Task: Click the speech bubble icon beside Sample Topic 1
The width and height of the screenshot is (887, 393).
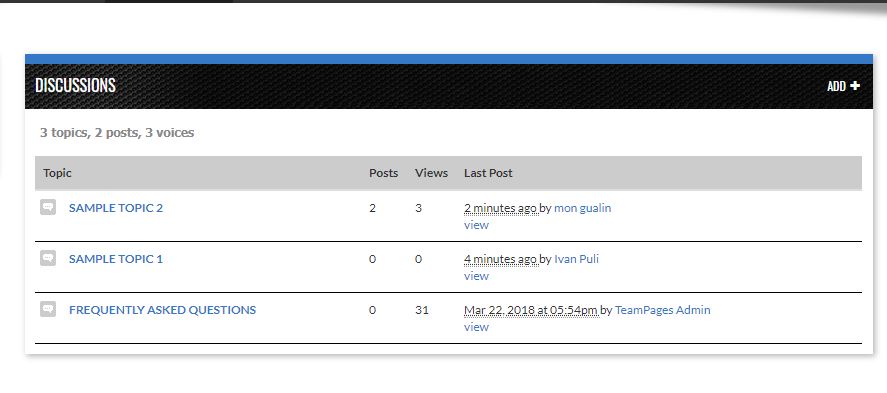Action: (48, 258)
